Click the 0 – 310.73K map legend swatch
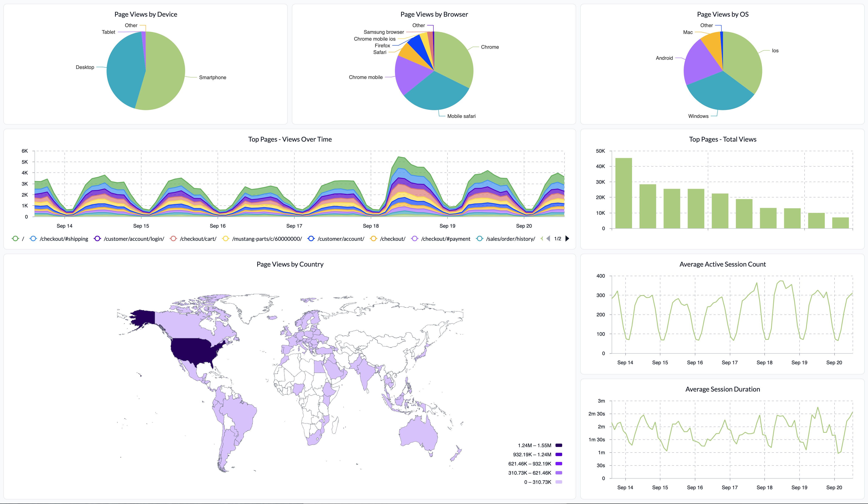 (x=559, y=482)
